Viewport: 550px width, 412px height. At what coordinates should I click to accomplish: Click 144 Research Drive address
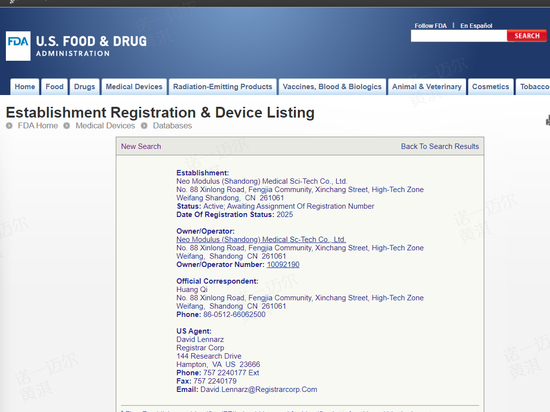tap(209, 356)
